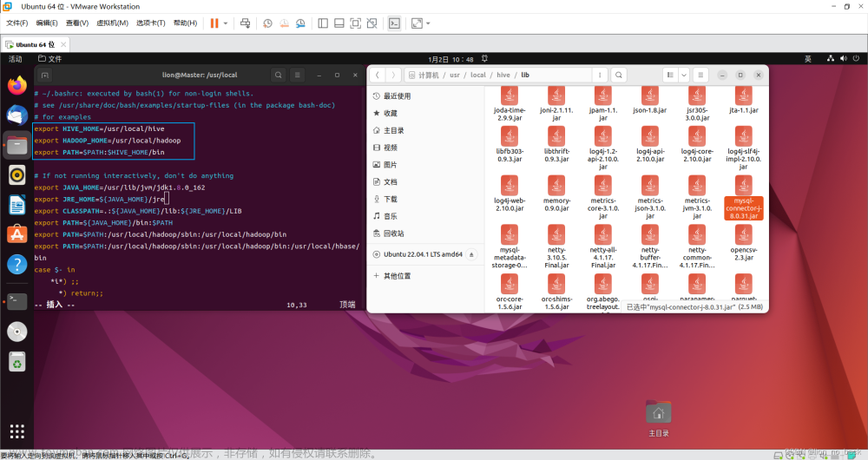Click the terminal search icon
The width and height of the screenshot is (868, 460).
[x=279, y=75]
